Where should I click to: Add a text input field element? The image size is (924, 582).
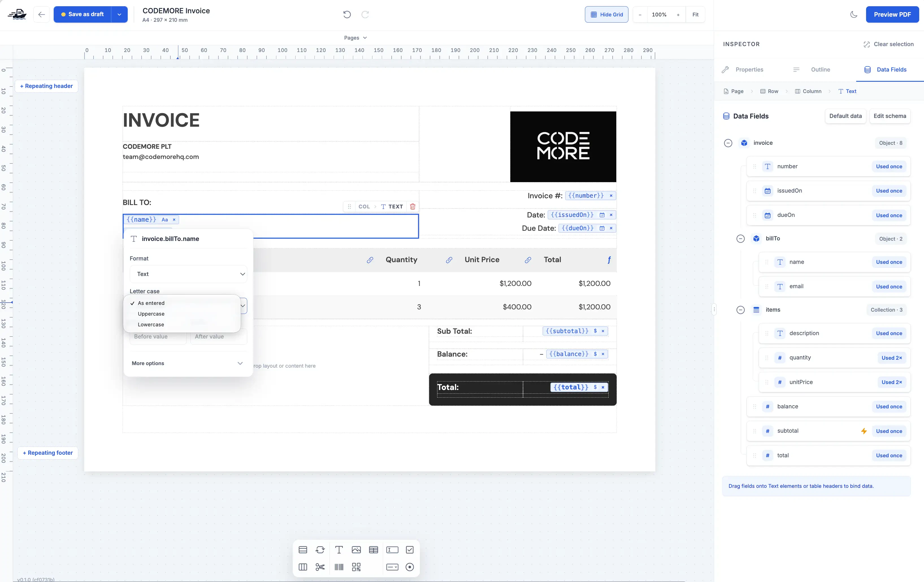392,550
